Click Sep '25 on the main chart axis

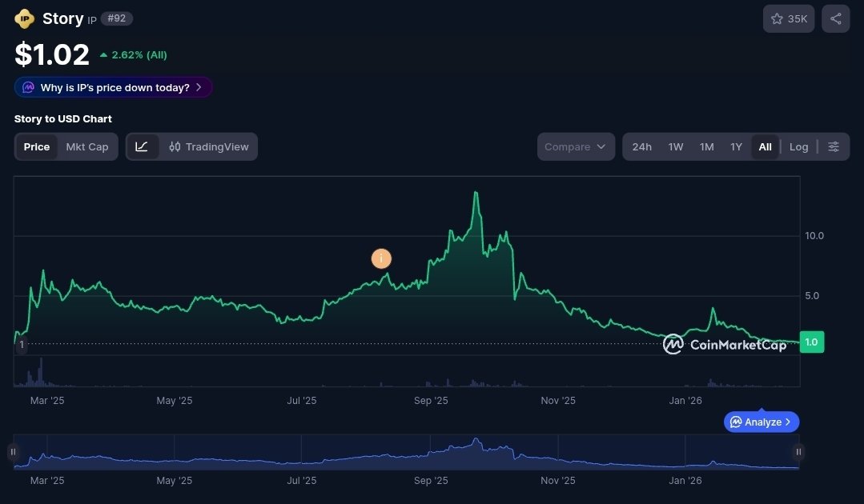[431, 401]
